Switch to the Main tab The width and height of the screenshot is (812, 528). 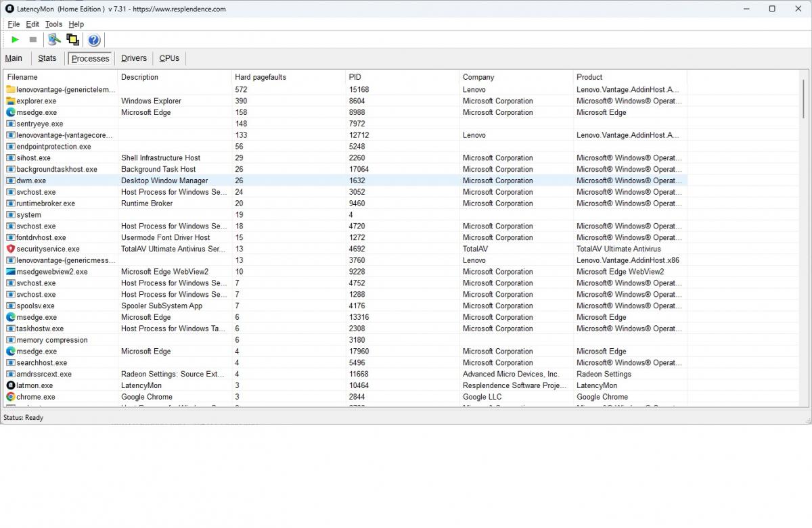pyautogui.click(x=14, y=58)
